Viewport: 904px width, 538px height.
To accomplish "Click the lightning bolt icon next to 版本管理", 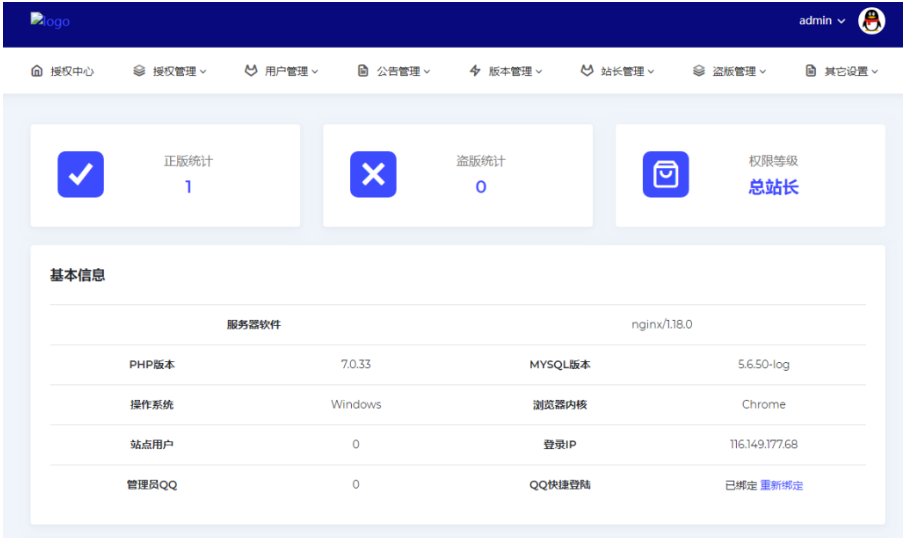I will [x=475, y=71].
